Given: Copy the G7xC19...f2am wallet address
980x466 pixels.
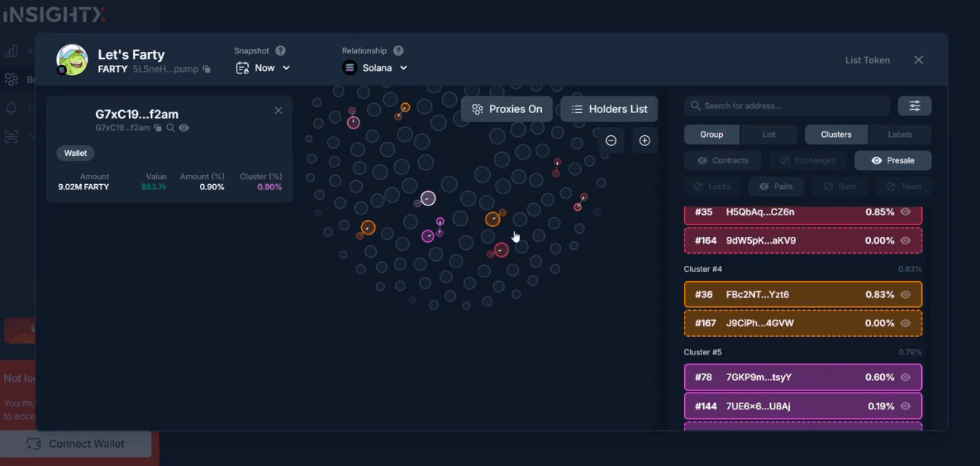Looking at the screenshot, I should [158, 128].
